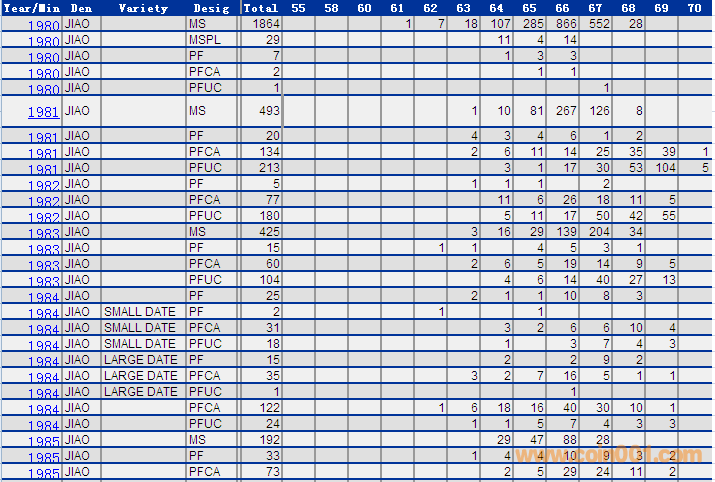
Task: Select the grade 61 column header
Action: (x=397, y=8)
